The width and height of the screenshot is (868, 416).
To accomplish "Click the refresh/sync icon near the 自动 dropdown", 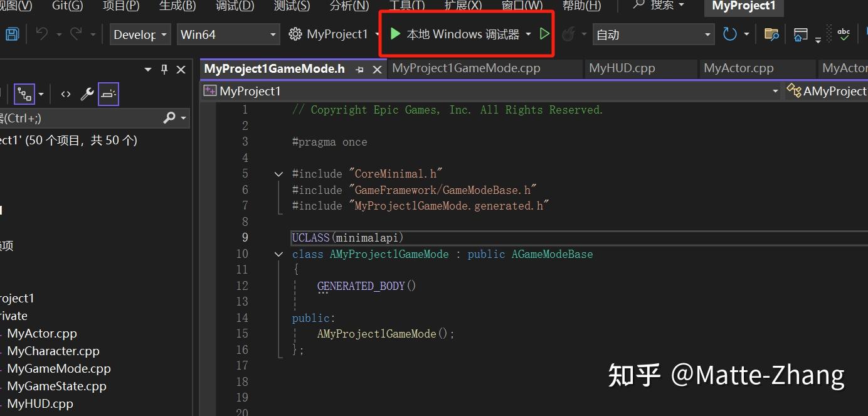I will pyautogui.click(x=730, y=34).
